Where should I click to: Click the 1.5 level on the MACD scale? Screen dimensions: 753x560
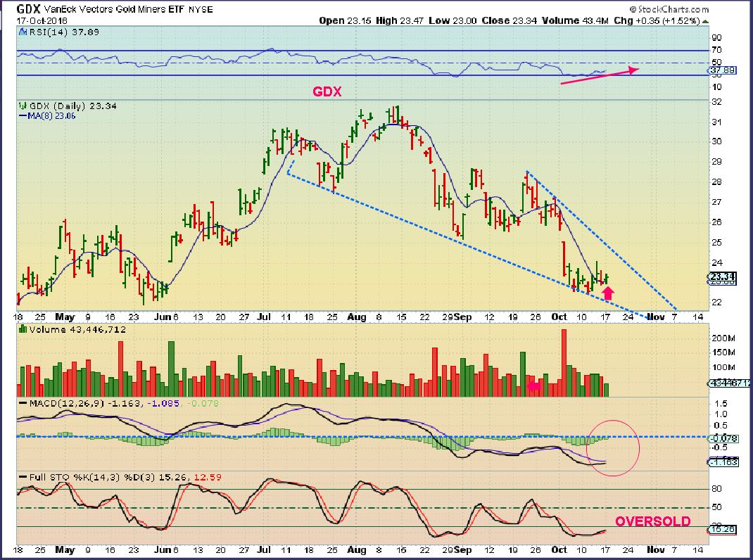[721, 403]
